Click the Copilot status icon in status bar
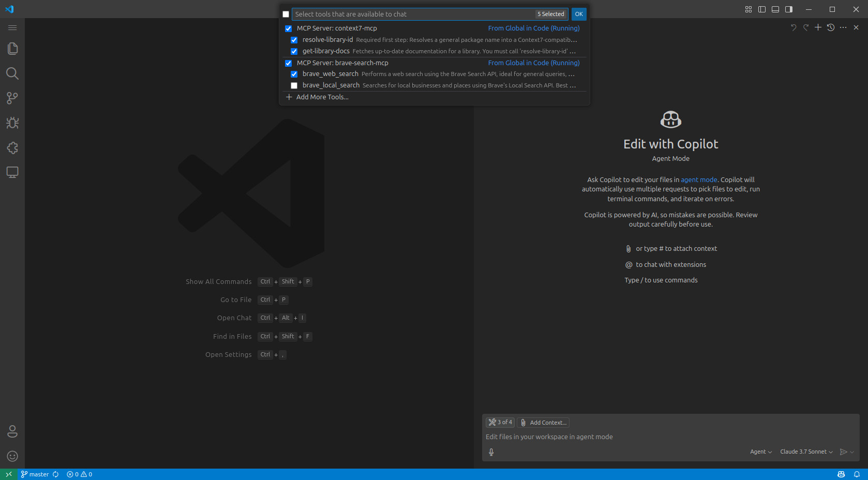This screenshot has height=480, width=868. click(x=841, y=474)
